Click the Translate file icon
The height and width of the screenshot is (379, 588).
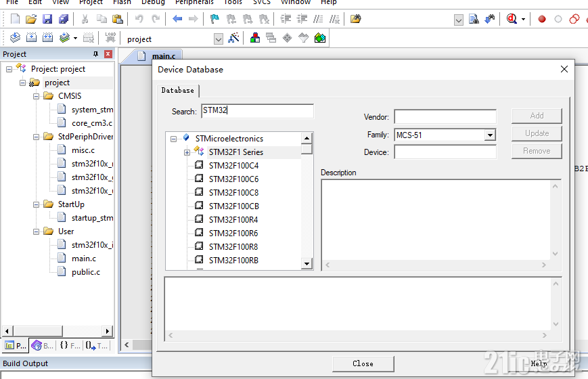[x=15, y=37]
